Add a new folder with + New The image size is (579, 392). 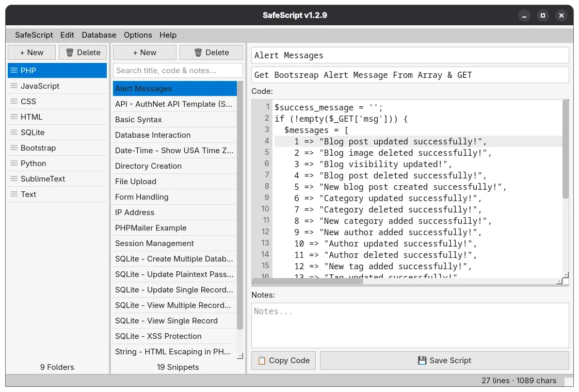pyautogui.click(x=32, y=53)
